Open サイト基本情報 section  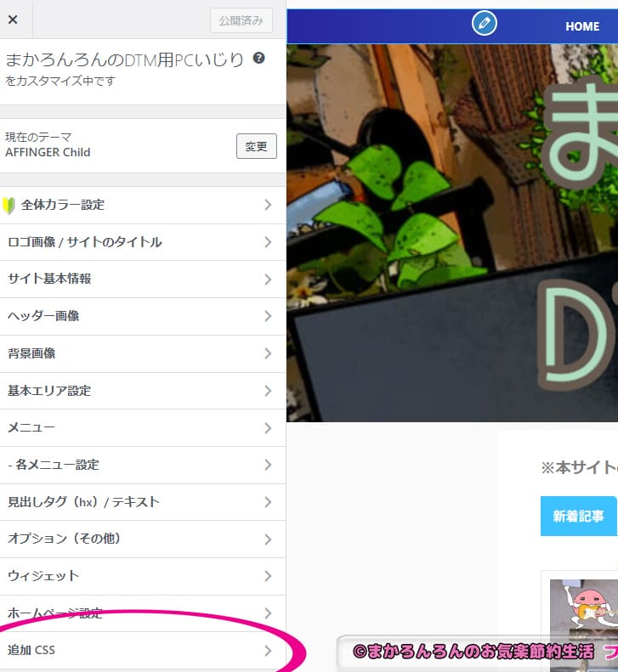(143, 279)
